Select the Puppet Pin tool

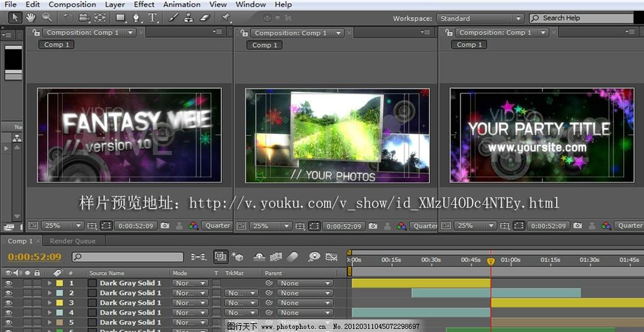[x=226, y=18]
